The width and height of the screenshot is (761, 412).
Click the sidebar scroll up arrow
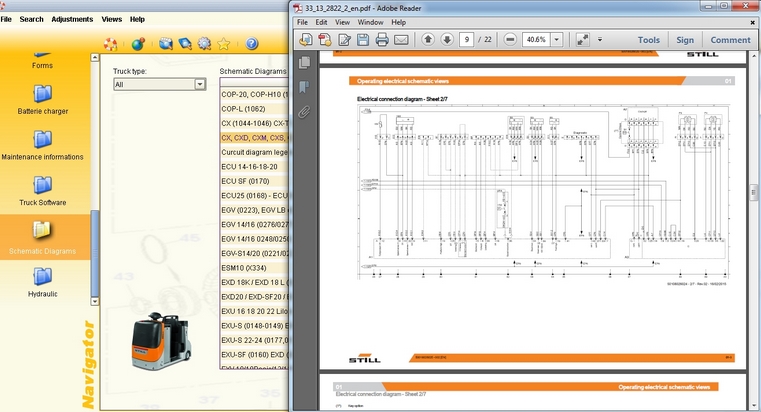95,57
